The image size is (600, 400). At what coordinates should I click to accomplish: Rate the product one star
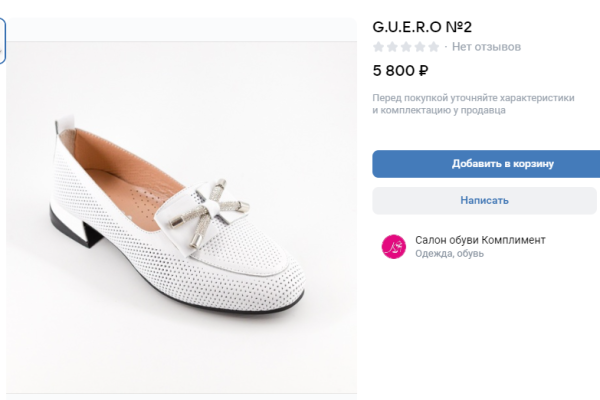379,47
